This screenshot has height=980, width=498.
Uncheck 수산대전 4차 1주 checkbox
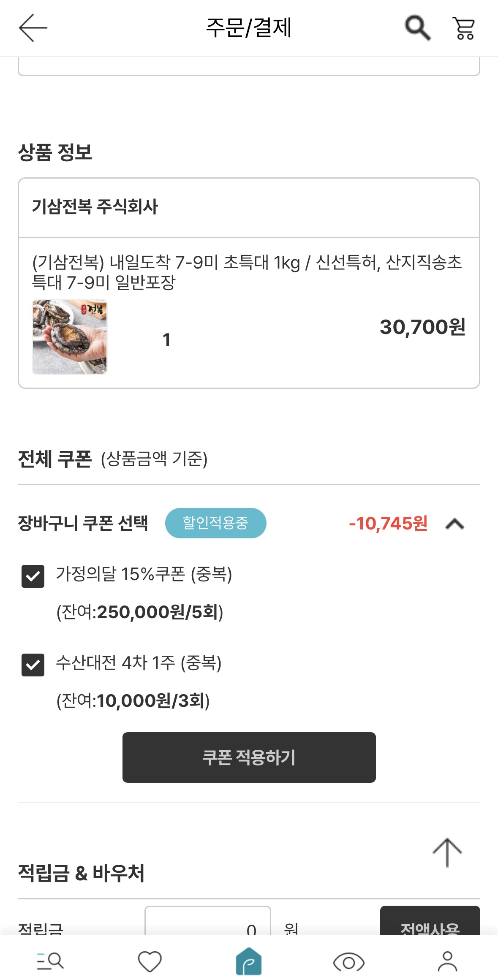[33, 665]
